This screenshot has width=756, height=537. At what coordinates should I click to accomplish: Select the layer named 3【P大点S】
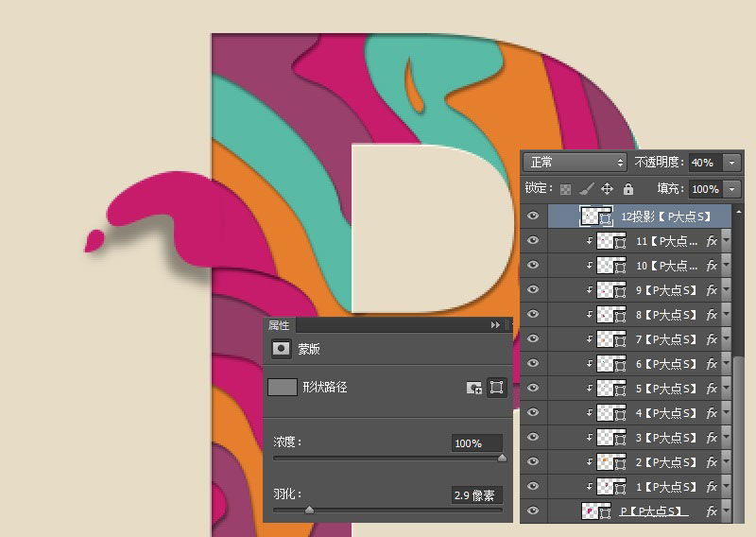(665, 438)
